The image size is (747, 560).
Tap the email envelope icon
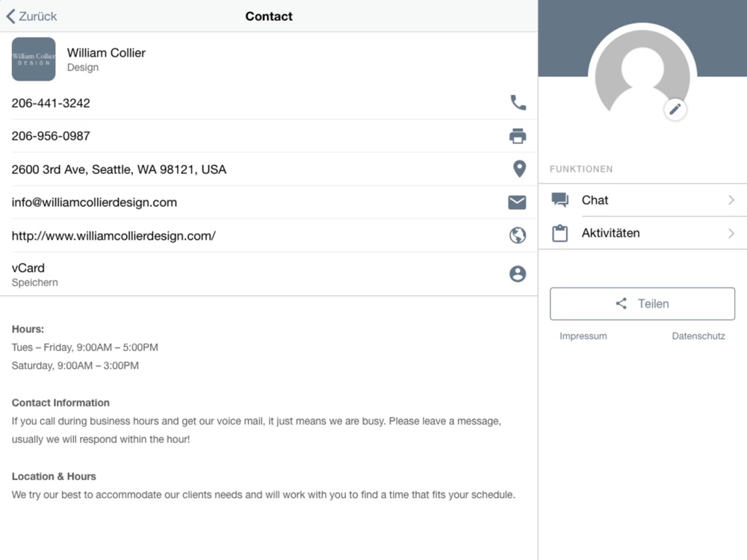517,202
